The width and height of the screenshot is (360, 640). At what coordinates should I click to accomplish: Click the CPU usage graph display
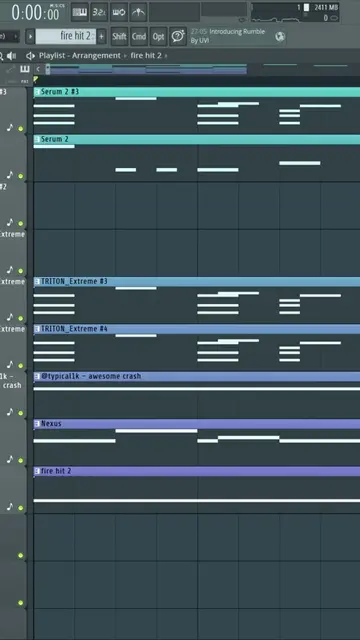(275, 18)
